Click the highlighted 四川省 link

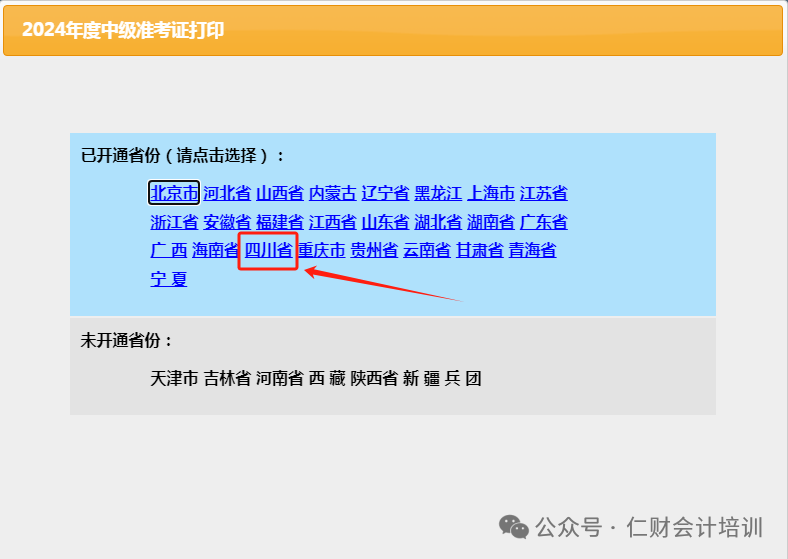[268, 250]
